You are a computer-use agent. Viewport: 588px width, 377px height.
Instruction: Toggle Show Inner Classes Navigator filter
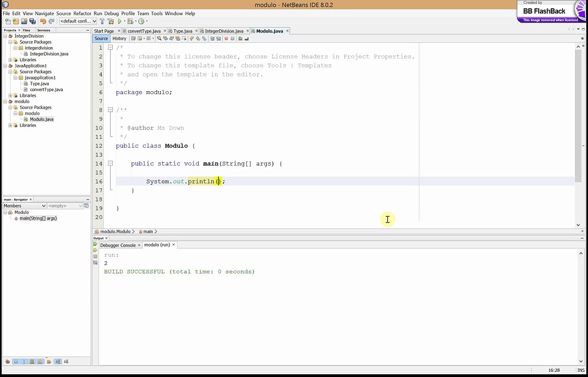(x=40, y=362)
